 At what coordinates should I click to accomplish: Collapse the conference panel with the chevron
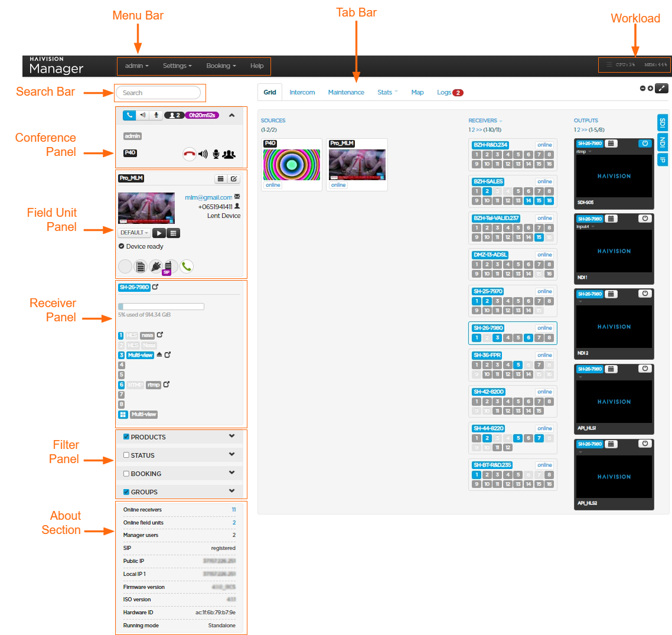click(231, 115)
